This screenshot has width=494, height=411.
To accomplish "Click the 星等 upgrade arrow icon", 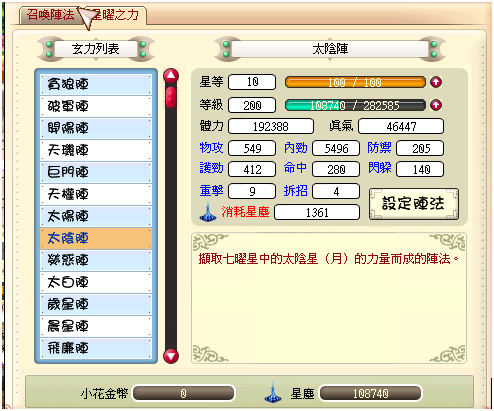I will 436,82.
